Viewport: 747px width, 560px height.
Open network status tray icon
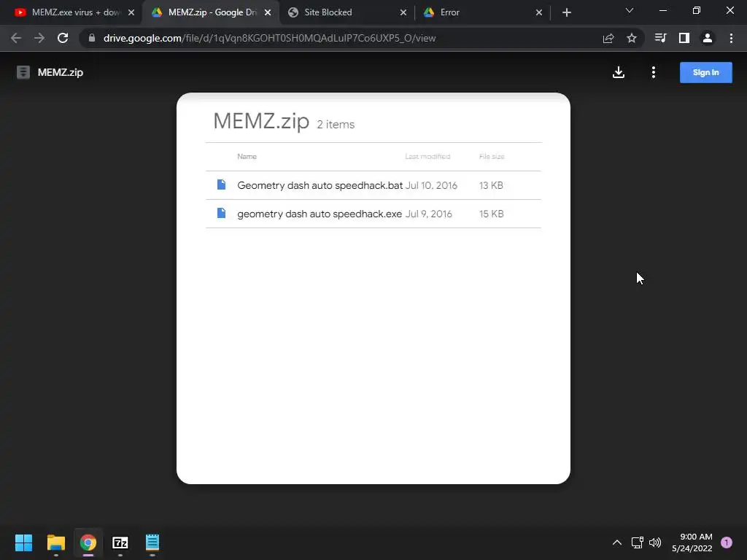(637, 542)
